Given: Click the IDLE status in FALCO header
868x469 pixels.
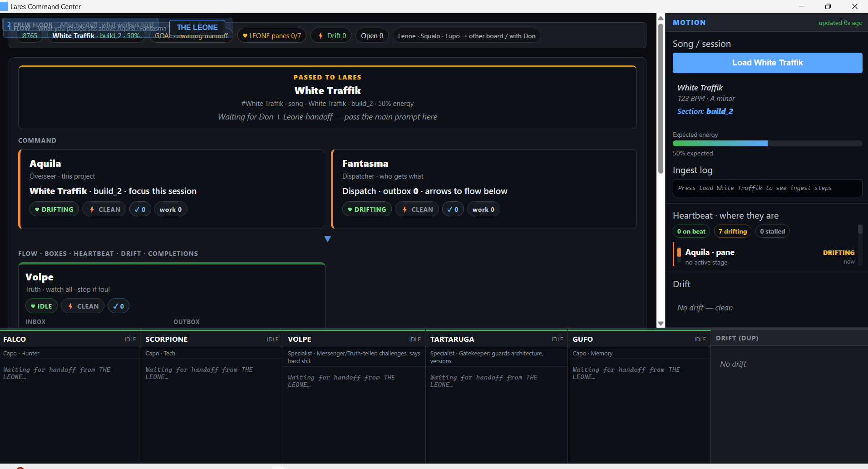Looking at the screenshot, I should 130,339.
